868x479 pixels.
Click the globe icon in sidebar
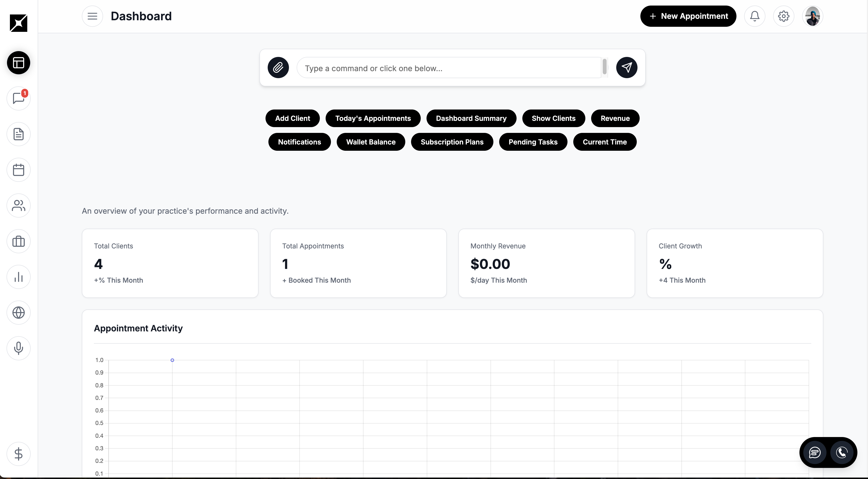[x=19, y=313]
